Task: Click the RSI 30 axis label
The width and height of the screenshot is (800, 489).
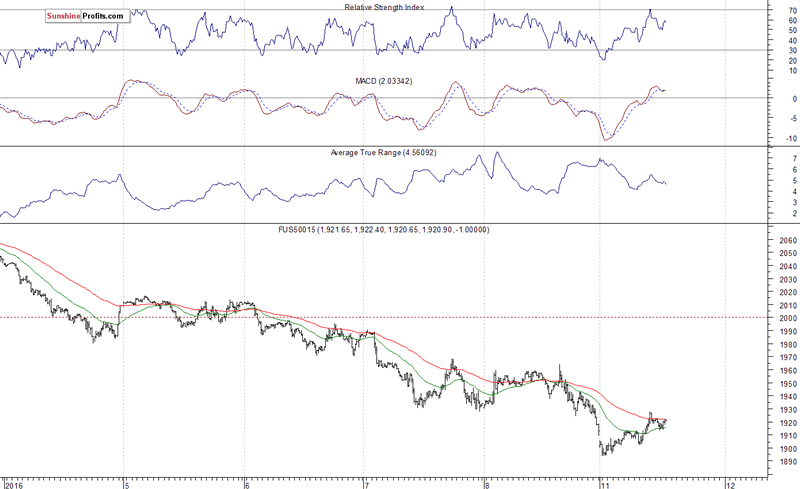Action: click(x=792, y=51)
